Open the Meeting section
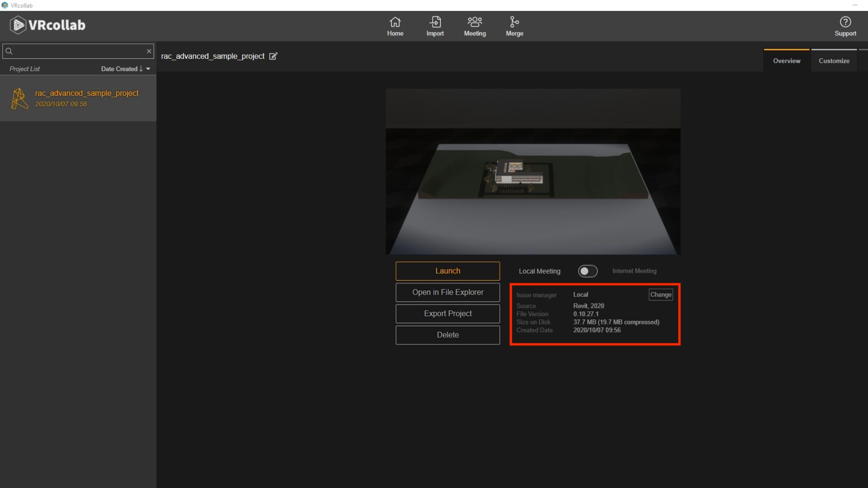 pyautogui.click(x=475, y=26)
